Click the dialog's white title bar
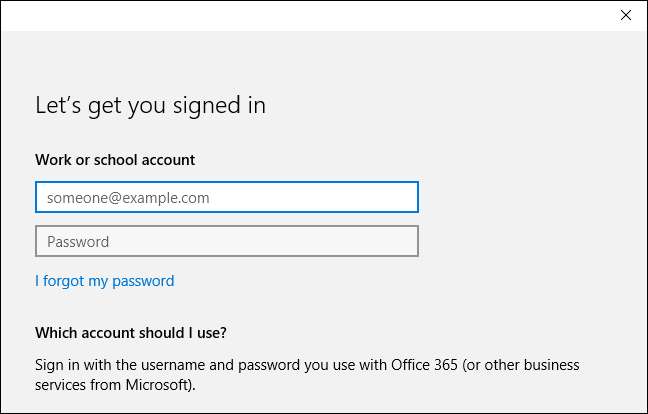The image size is (648, 414). pos(300,15)
